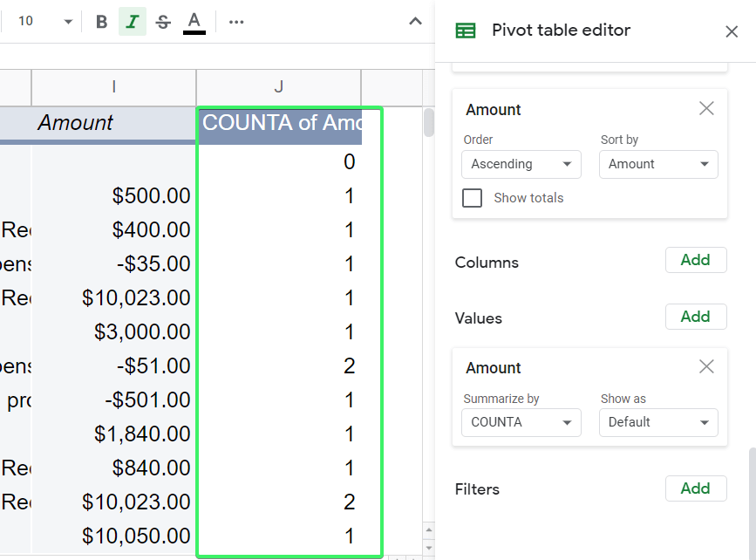This screenshot has width=756, height=560.
Task: Click the pivot editor panel scrollbar
Action: coord(753,503)
